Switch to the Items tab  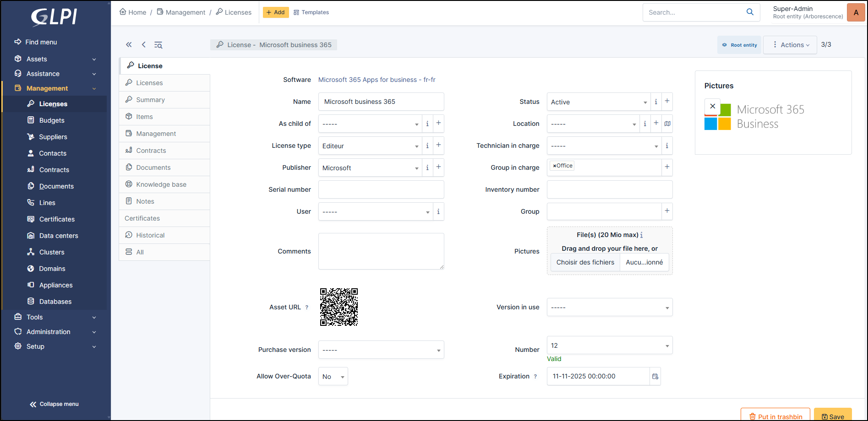click(164, 117)
